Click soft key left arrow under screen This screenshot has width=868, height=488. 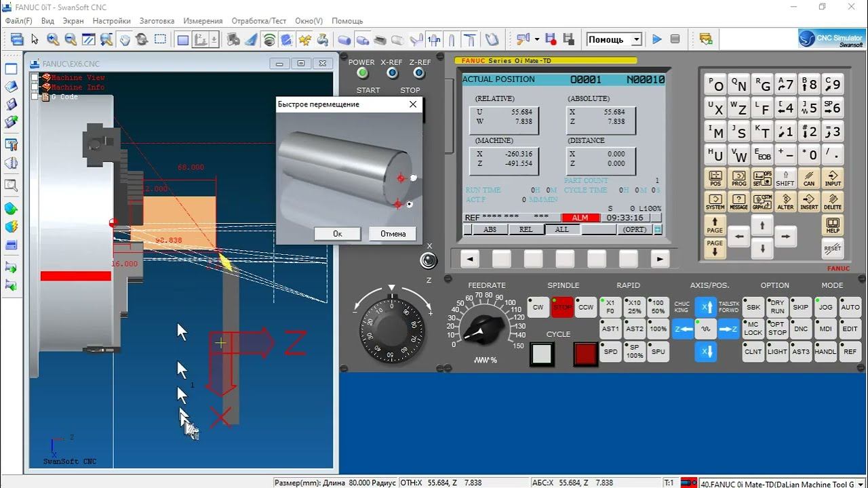pos(469,259)
